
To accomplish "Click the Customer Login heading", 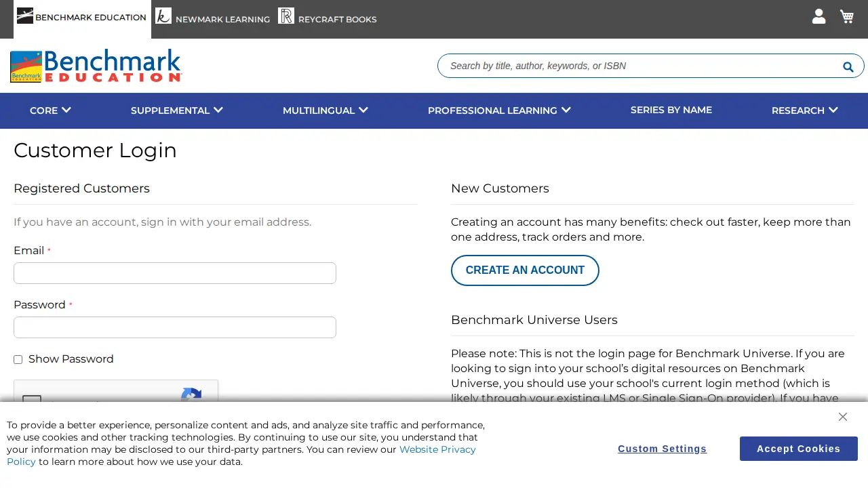I will 95,150.
